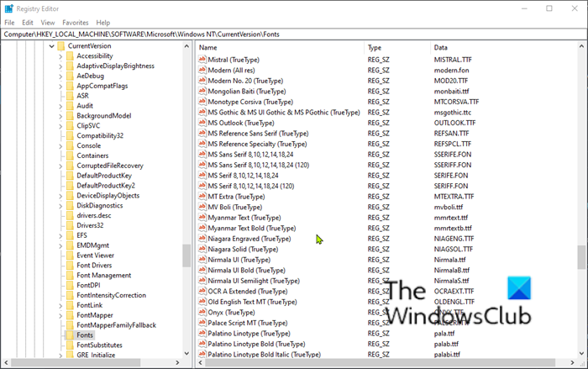The height and width of the screenshot is (369, 588).
Task: Select the 'Palatino Linotype Bold (TrueType)' value
Action: point(256,344)
